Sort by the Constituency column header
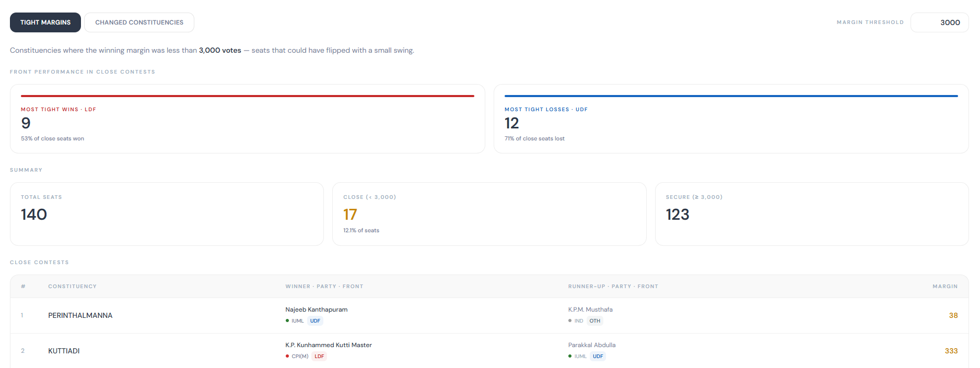Image resolution: width=980 pixels, height=368 pixels. click(72, 287)
